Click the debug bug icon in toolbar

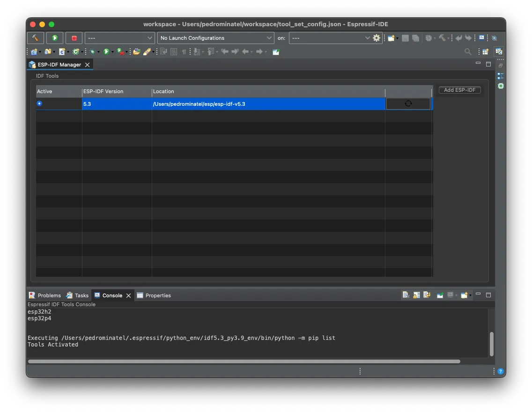[x=93, y=51]
